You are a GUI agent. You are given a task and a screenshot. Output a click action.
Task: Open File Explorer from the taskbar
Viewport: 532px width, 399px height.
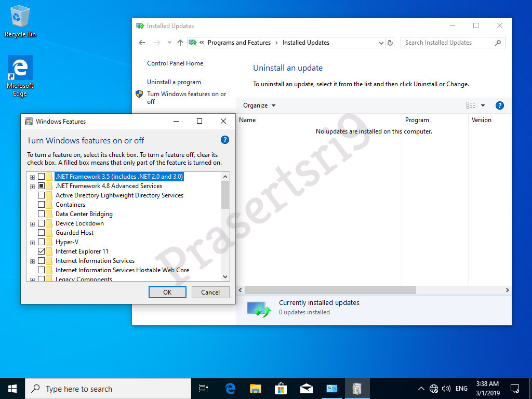click(x=256, y=389)
